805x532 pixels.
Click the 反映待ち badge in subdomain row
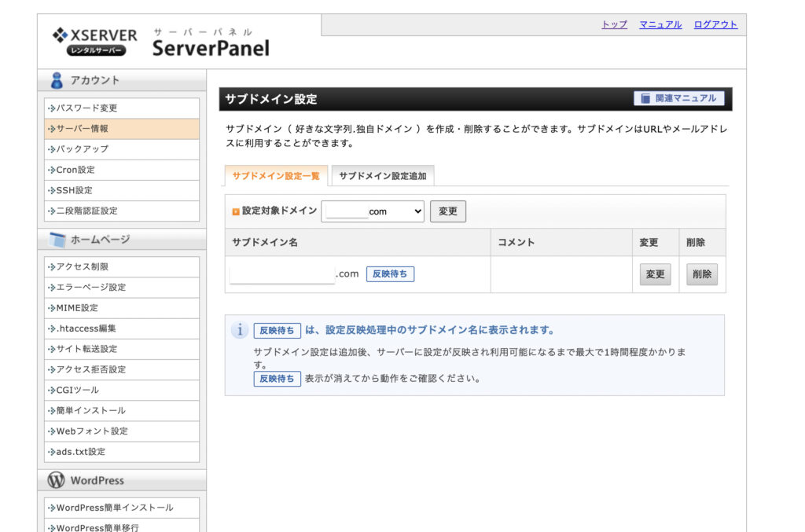390,274
